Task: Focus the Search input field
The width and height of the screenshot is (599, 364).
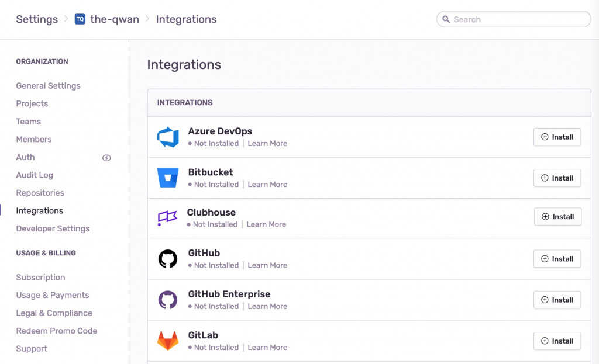Action: (514, 19)
